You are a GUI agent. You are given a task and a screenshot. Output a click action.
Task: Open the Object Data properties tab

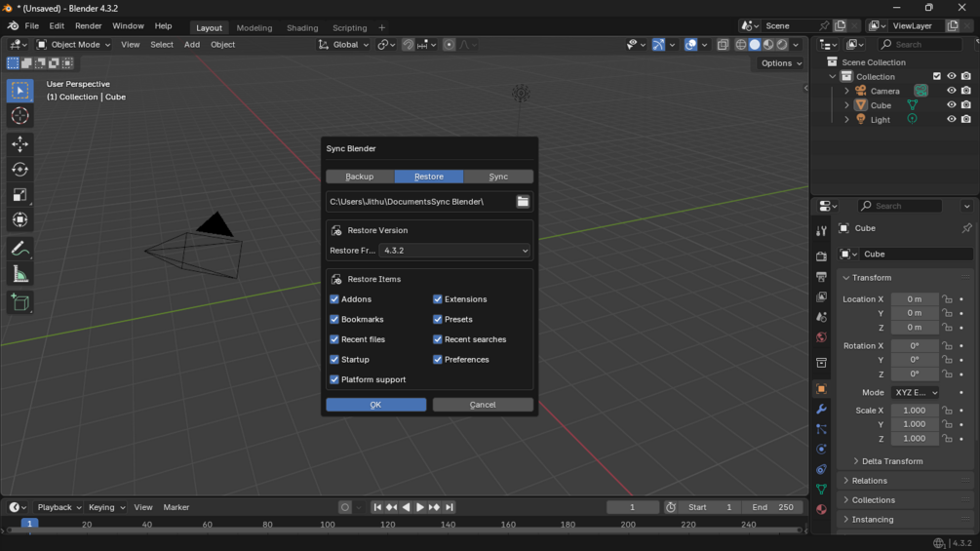point(821,490)
